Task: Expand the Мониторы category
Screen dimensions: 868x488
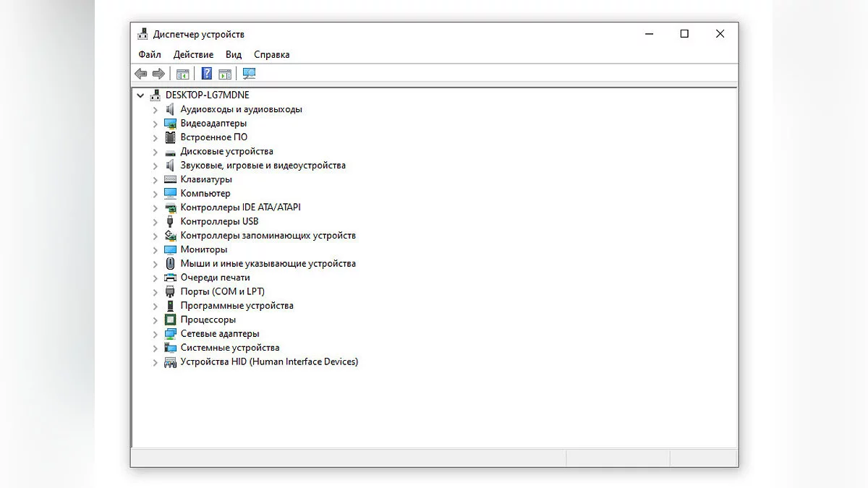Action: 155,250
